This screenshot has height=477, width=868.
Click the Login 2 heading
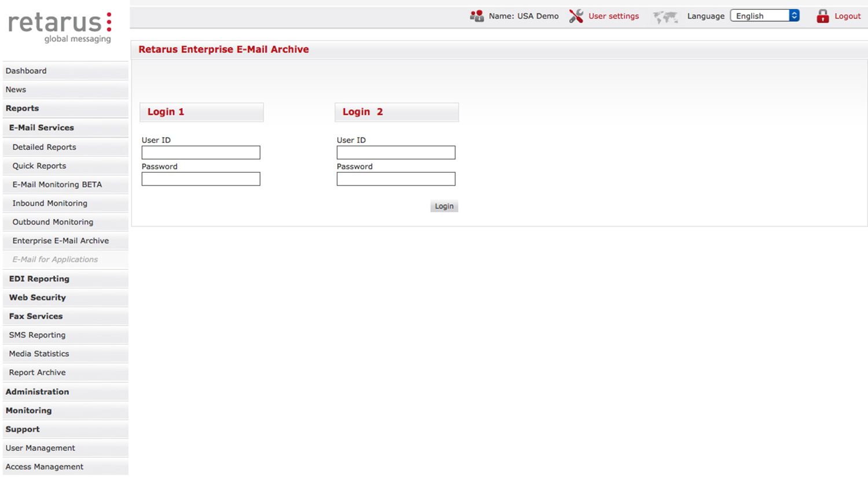point(363,112)
